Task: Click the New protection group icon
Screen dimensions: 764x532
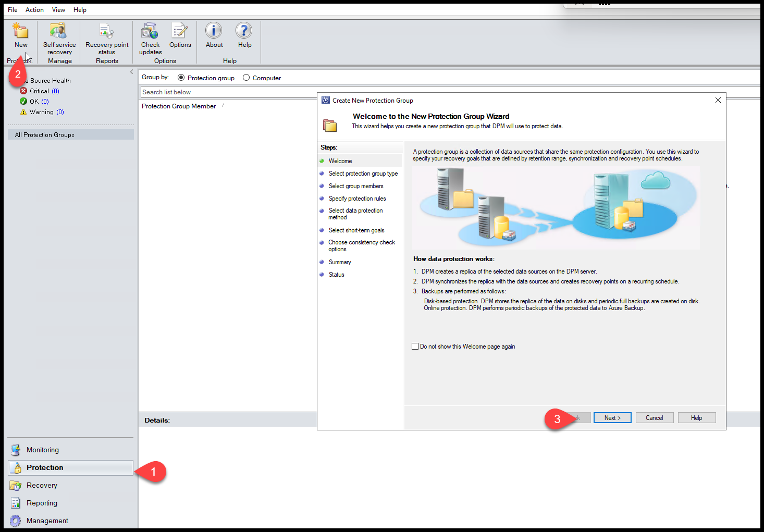Action: click(21, 31)
